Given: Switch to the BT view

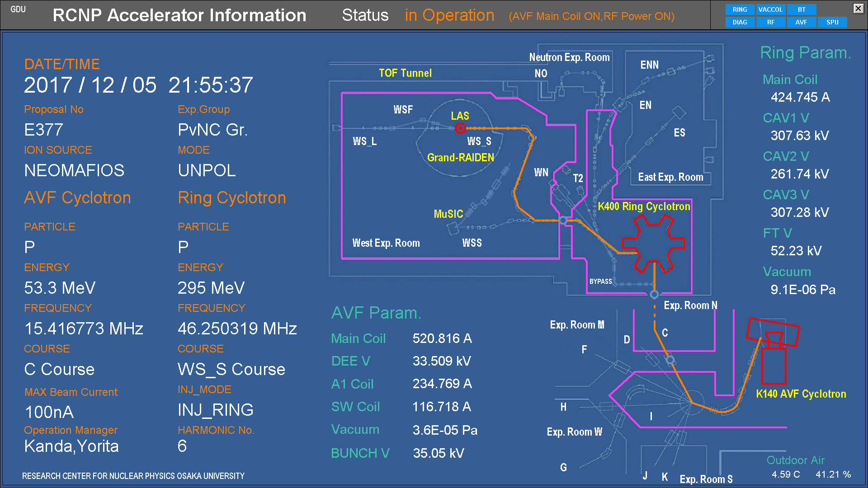Looking at the screenshot, I should point(802,9).
